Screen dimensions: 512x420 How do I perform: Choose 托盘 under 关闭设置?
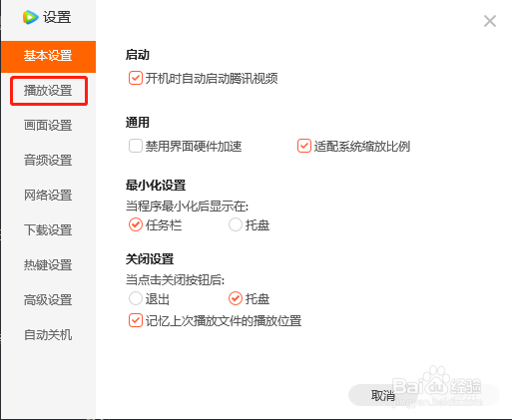tap(236, 298)
